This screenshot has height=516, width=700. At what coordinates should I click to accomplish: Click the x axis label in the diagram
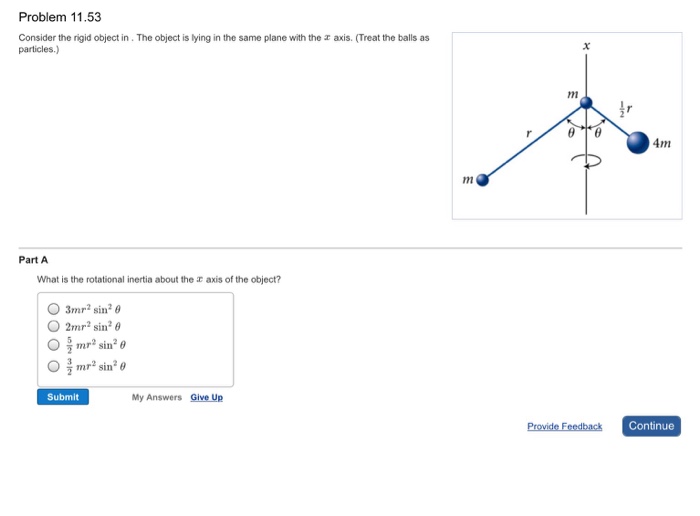click(587, 46)
